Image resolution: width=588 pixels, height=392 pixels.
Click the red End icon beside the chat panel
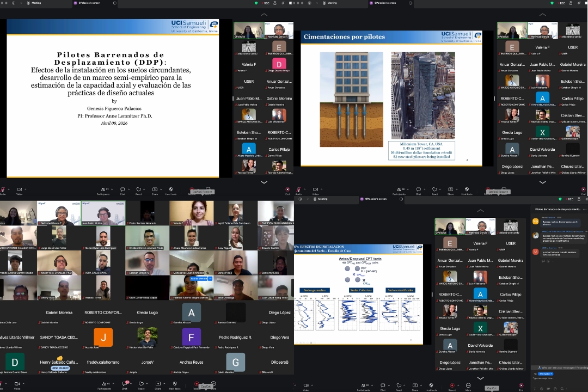(x=521, y=386)
